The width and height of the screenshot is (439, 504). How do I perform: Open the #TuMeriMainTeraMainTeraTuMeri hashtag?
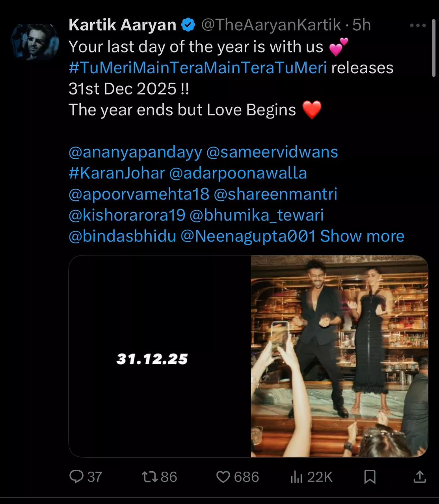(x=198, y=68)
